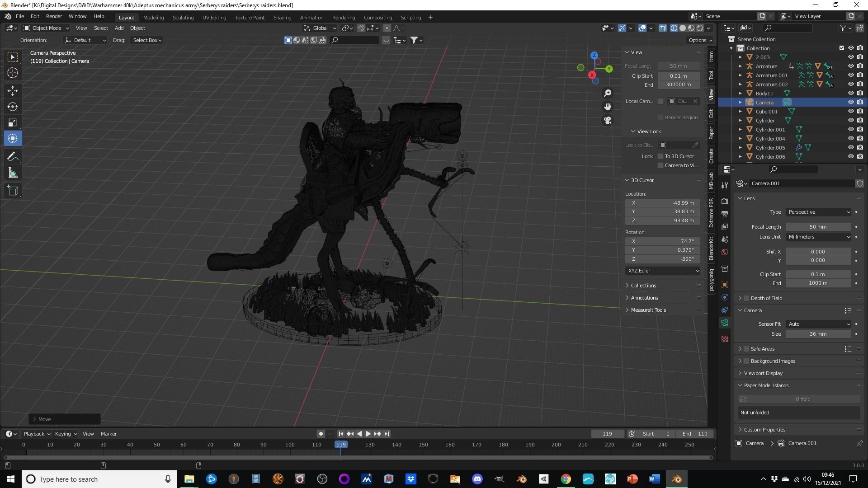Play the animation forward

(x=368, y=434)
